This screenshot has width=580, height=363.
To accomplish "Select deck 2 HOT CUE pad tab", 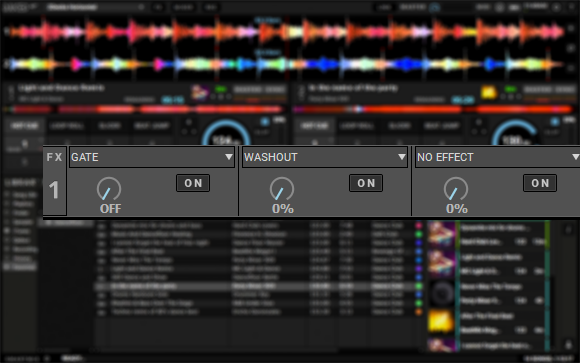I will pos(314,126).
